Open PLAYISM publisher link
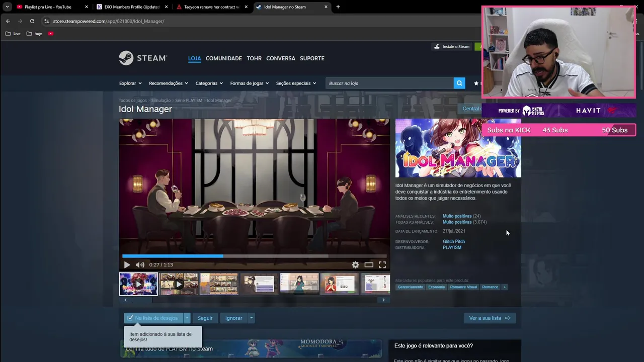This screenshot has height=362, width=644. pyautogui.click(x=452, y=248)
